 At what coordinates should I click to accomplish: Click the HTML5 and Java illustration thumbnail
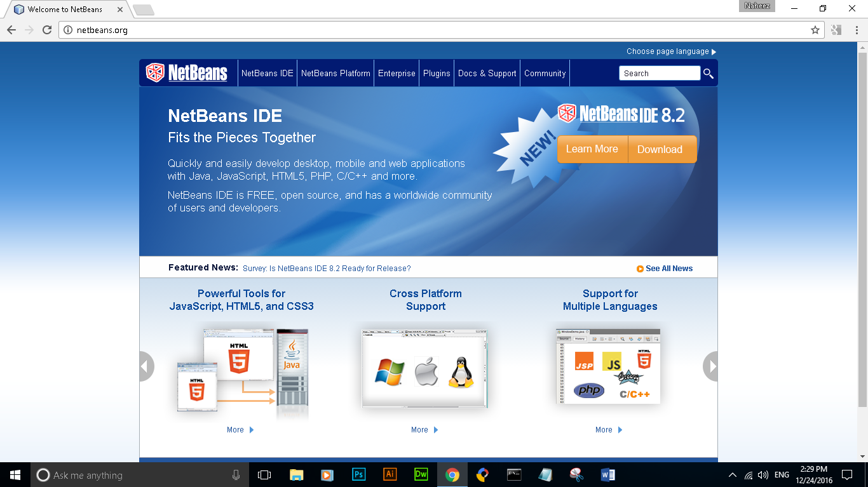[x=242, y=371]
